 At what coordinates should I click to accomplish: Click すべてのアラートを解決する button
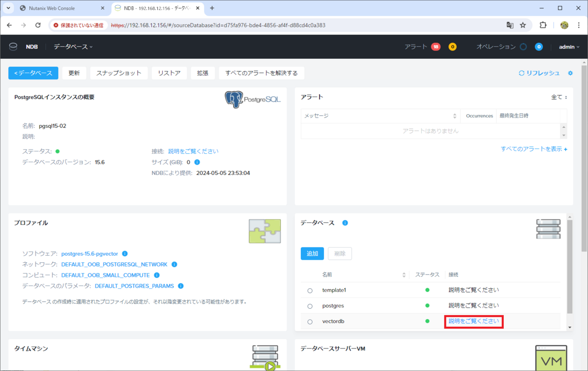(x=262, y=73)
